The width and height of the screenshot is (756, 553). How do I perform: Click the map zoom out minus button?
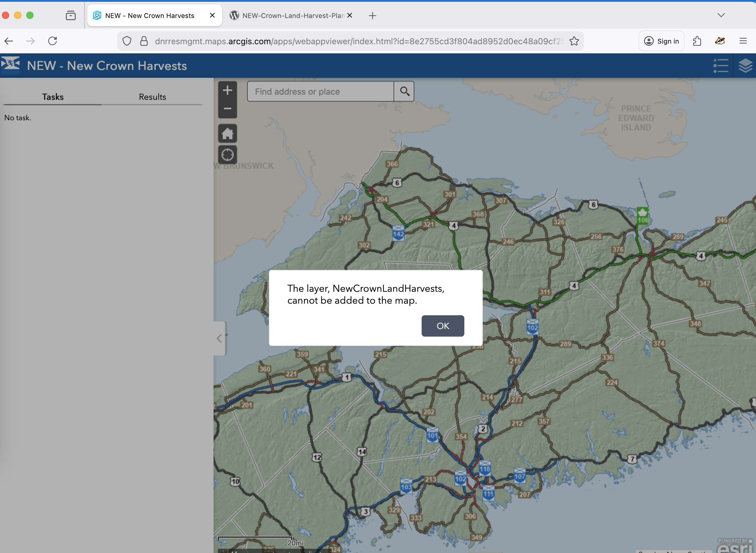coord(228,109)
